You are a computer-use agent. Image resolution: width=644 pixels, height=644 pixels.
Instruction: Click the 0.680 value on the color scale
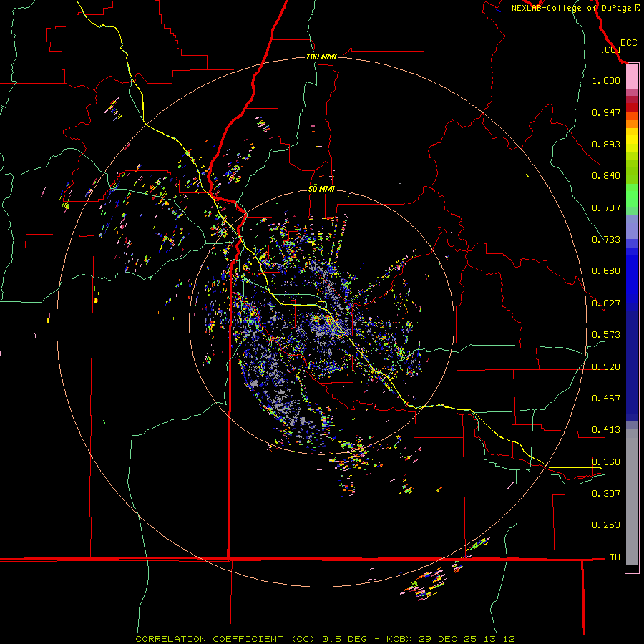[x=606, y=271]
